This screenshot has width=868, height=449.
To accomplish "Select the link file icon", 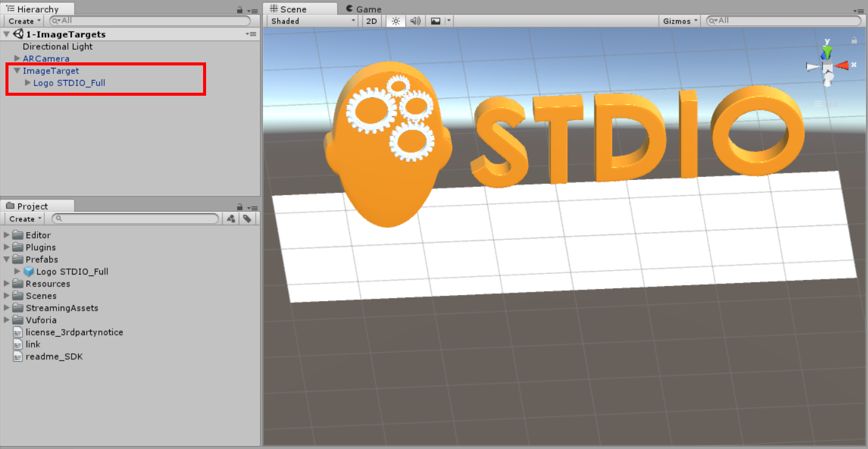I will (x=18, y=344).
